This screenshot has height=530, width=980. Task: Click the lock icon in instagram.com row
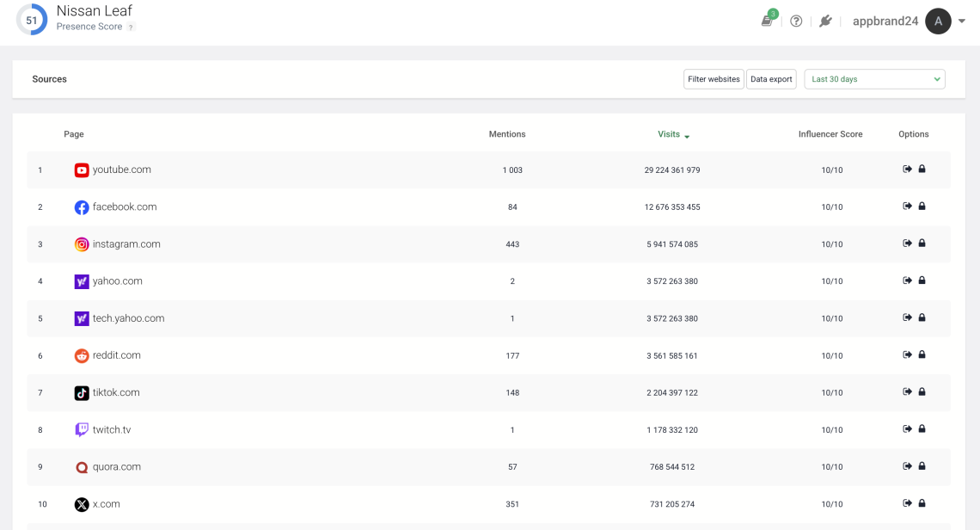click(922, 243)
